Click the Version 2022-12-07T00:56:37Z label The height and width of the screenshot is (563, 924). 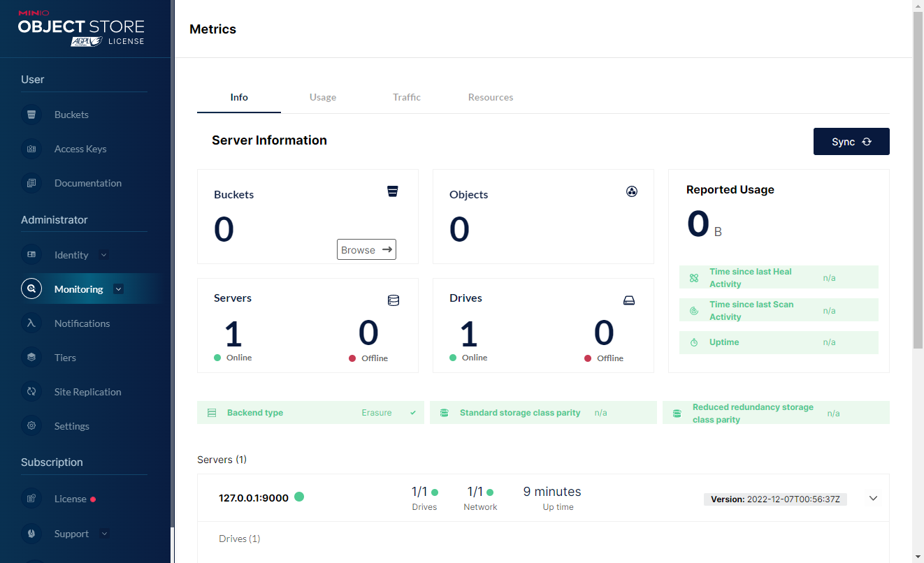point(775,499)
